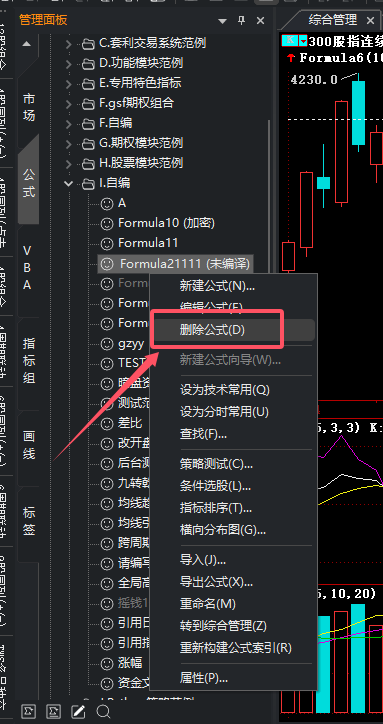Switch to the 画线 side tab
Image resolution: width=383 pixels, height=724 pixels.
(29, 445)
